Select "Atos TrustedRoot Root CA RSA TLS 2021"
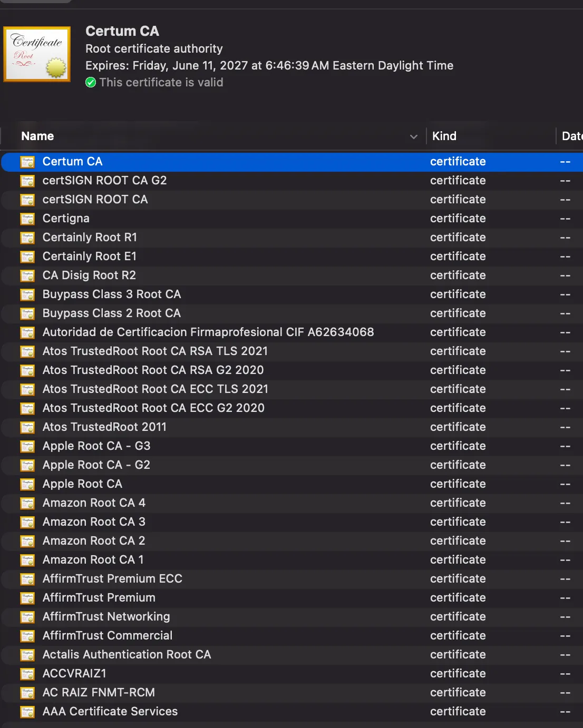This screenshot has height=728, width=583. 155,351
